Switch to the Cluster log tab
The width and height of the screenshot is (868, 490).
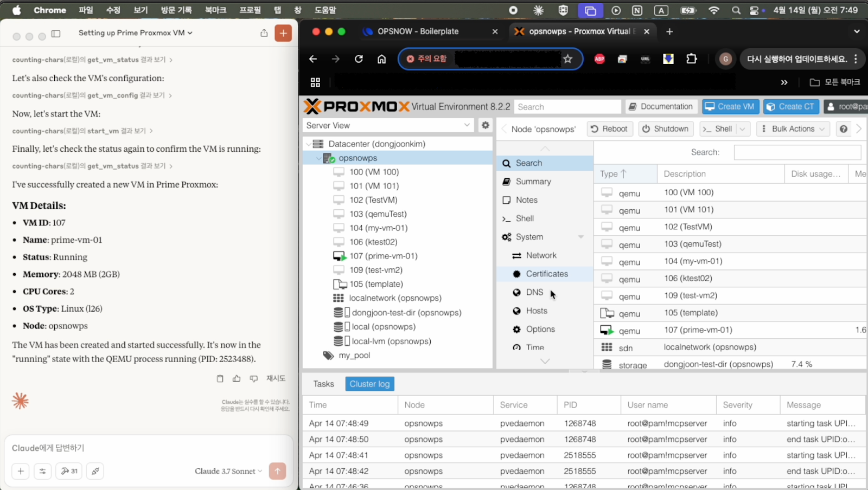point(369,384)
